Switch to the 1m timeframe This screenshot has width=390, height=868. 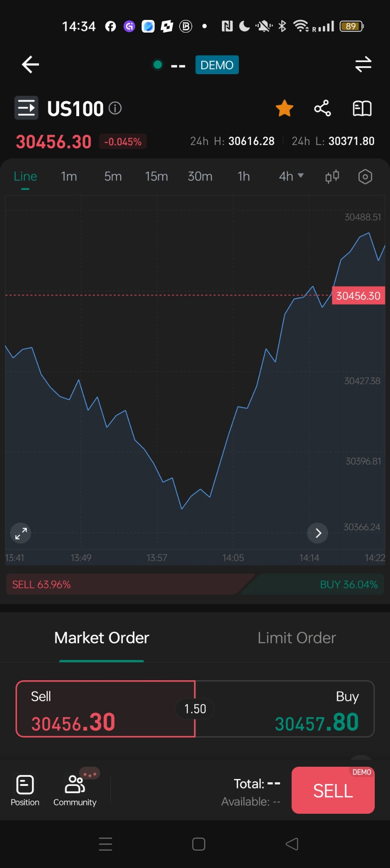69,176
